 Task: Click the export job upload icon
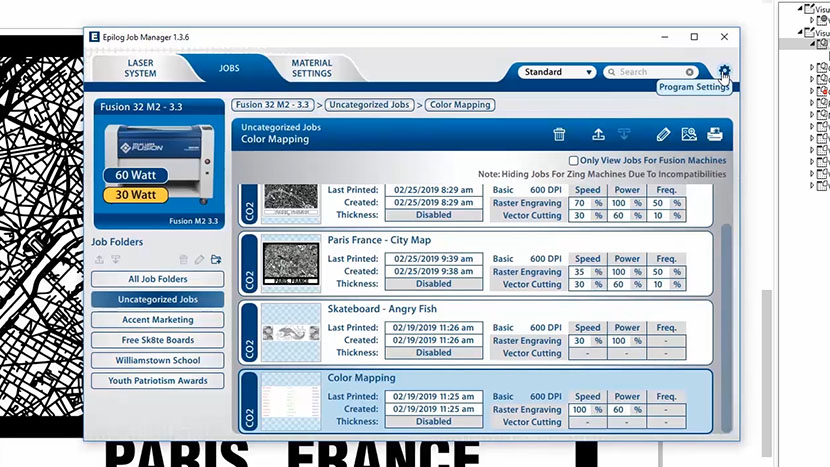[598, 134]
